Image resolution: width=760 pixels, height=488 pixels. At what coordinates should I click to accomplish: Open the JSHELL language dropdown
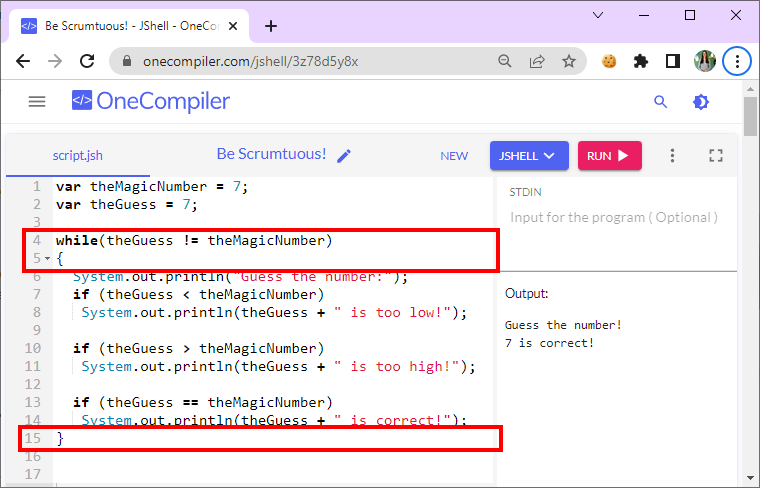(x=528, y=156)
